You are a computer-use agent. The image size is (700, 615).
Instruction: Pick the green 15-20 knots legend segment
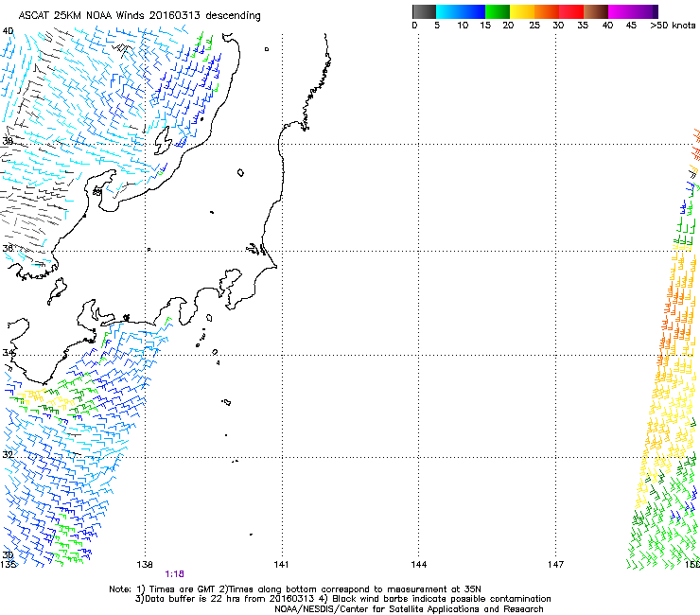coord(498,11)
